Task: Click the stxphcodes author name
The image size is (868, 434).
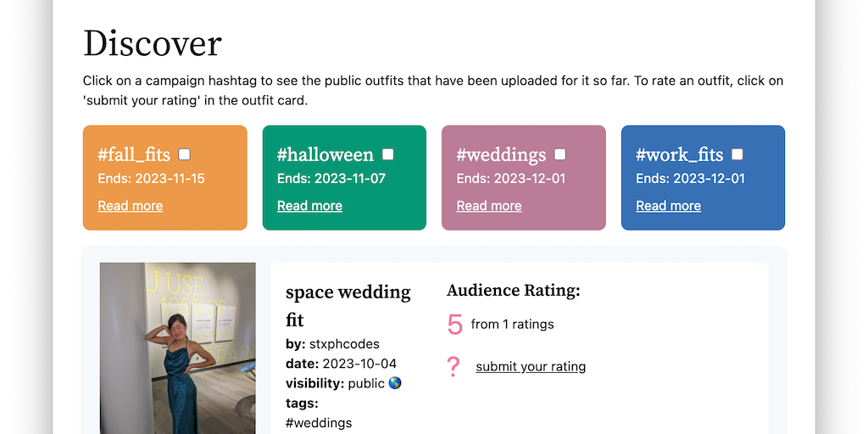Action: click(344, 344)
